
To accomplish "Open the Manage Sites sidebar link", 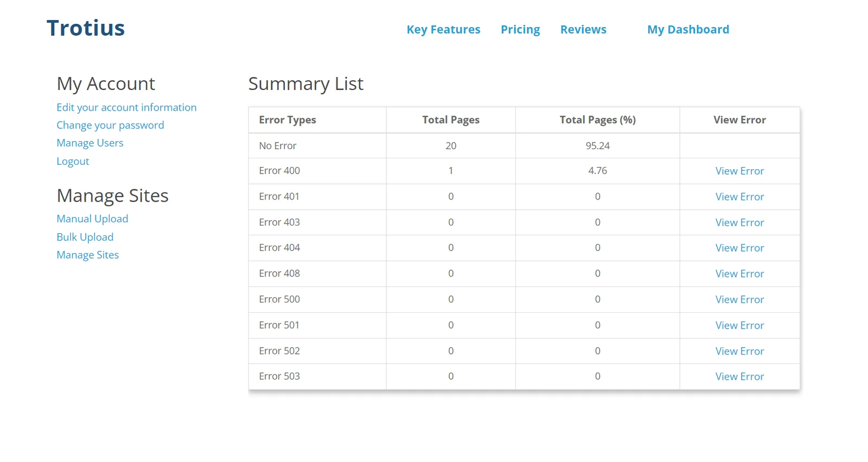I will (87, 255).
